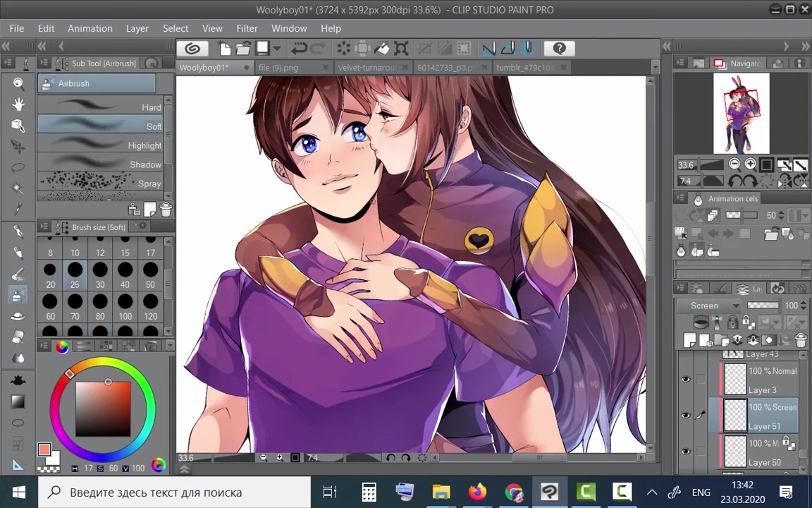Choose brush size 30 from the size palette
Viewport: 812px width, 508px height.
(x=99, y=275)
